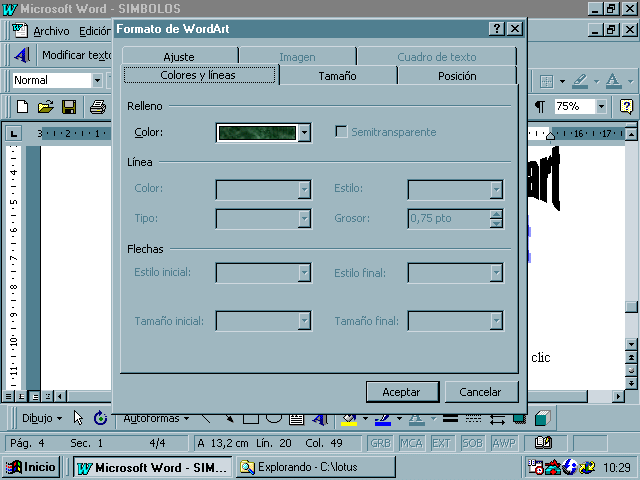Click vertical scrollbar down arrow
Image resolution: width=640 pixels, height=480 pixels.
click(631, 344)
